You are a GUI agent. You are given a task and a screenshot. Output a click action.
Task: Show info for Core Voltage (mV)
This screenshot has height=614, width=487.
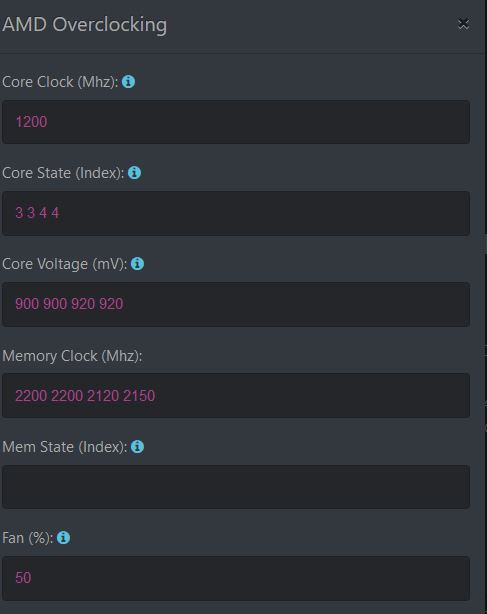137,264
